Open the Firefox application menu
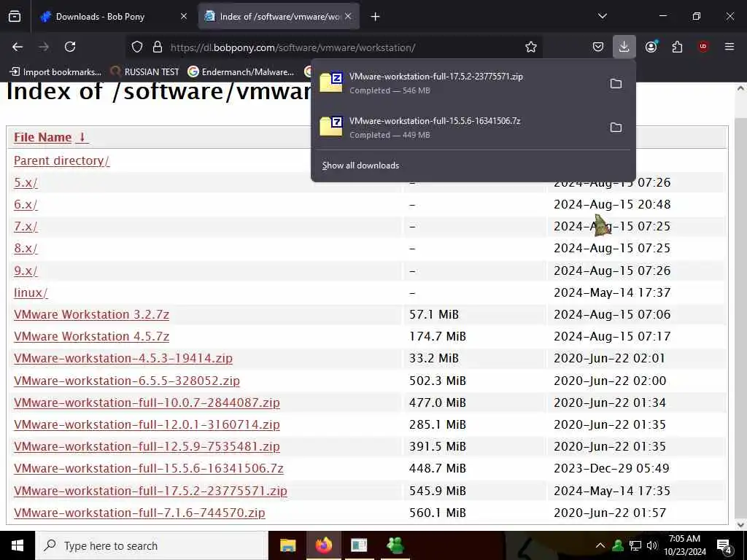The image size is (747, 560). pyautogui.click(x=729, y=47)
